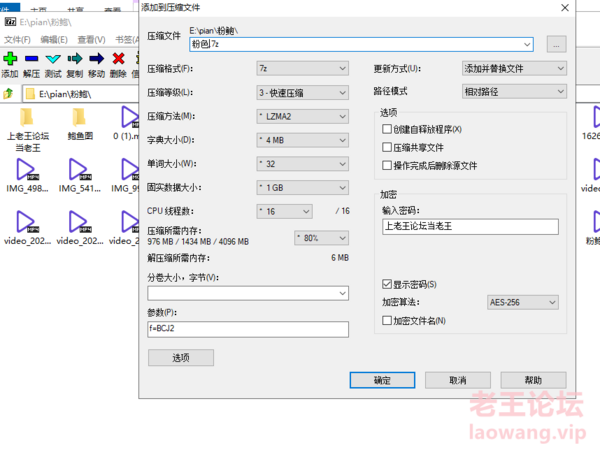Open 更新方式 dropdown
Viewport: 600px width, 450px height.
pos(514,68)
